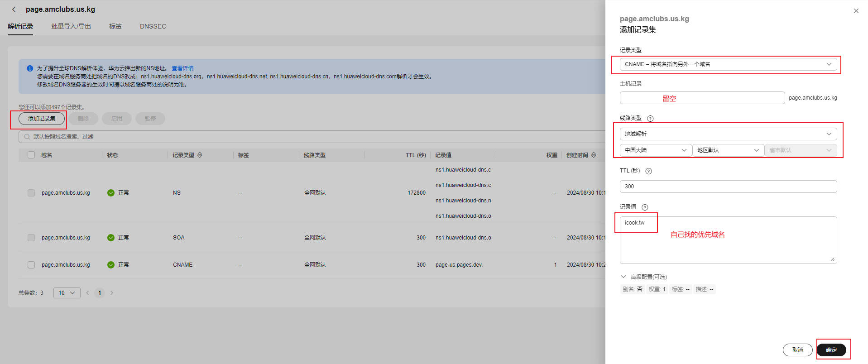The height and width of the screenshot is (364, 868).
Task: Close the add record set panel
Action: point(855,11)
